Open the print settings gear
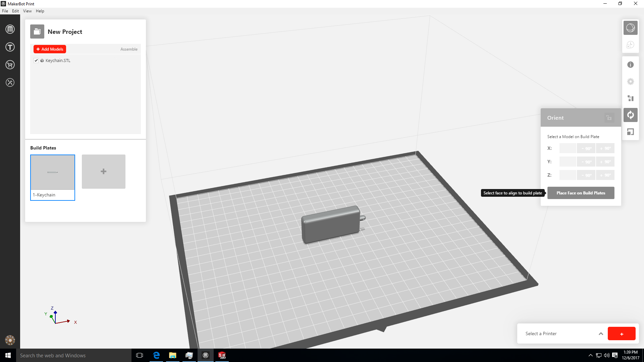The height and width of the screenshot is (362, 644). (631, 81)
